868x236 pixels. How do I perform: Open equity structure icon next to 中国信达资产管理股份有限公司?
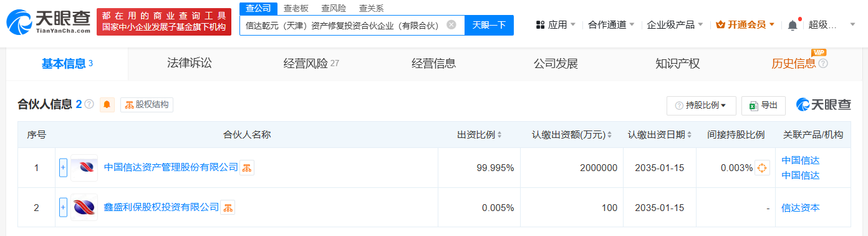coord(247,167)
